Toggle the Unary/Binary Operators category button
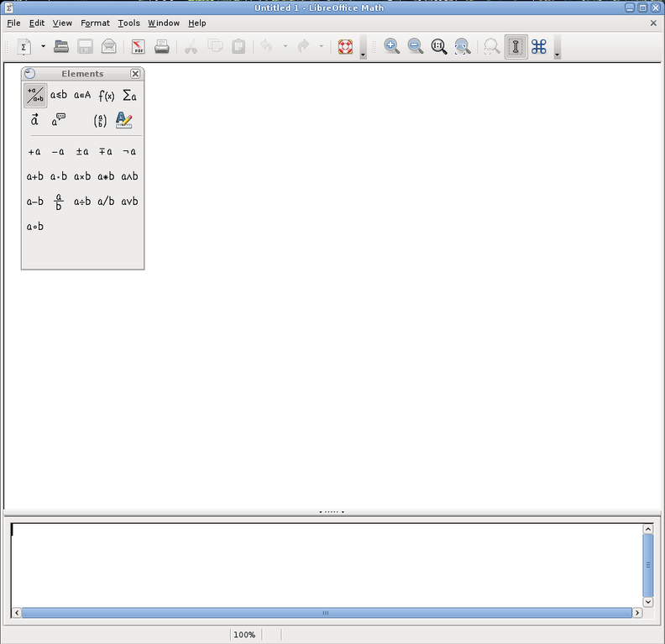This screenshot has height=644, width=665. click(x=34, y=96)
